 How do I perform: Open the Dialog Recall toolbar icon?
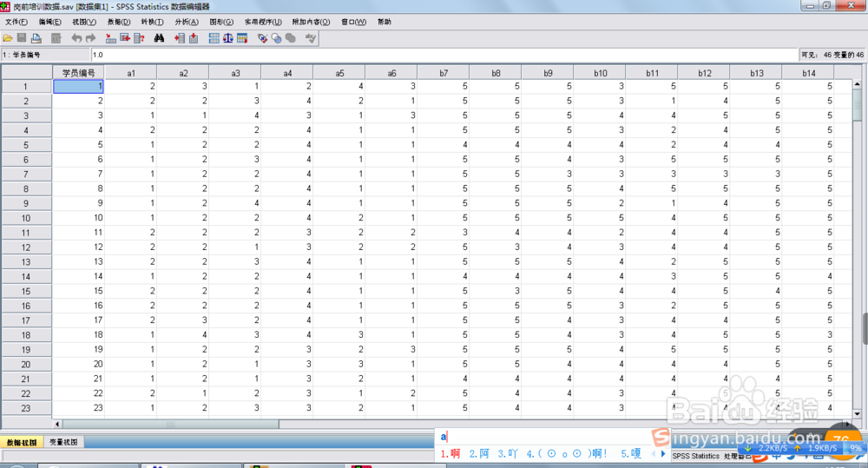[56, 38]
